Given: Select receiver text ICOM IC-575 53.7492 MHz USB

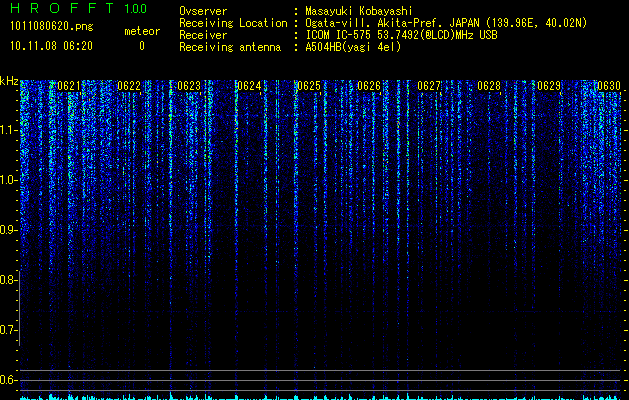Looking at the screenshot, I should (401, 35).
